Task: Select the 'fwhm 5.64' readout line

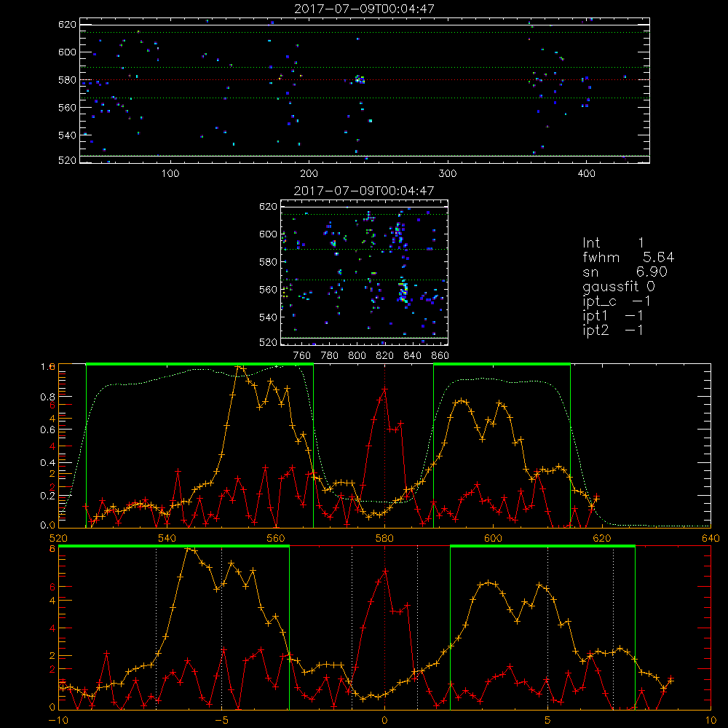Action: [628, 257]
